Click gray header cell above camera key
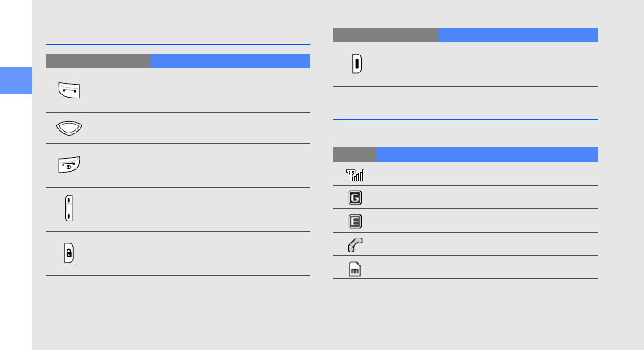The width and height of the screenshot is (644, 350). (x=386, y=35)
